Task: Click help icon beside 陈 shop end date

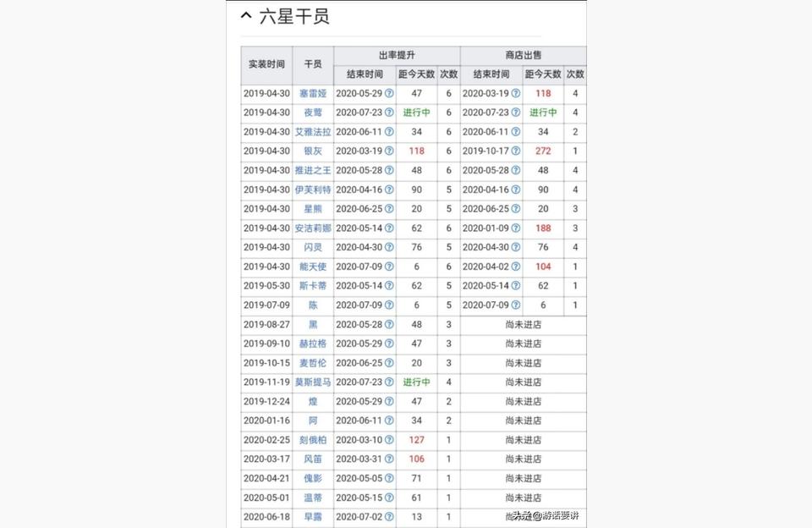Action: point(516,305)
